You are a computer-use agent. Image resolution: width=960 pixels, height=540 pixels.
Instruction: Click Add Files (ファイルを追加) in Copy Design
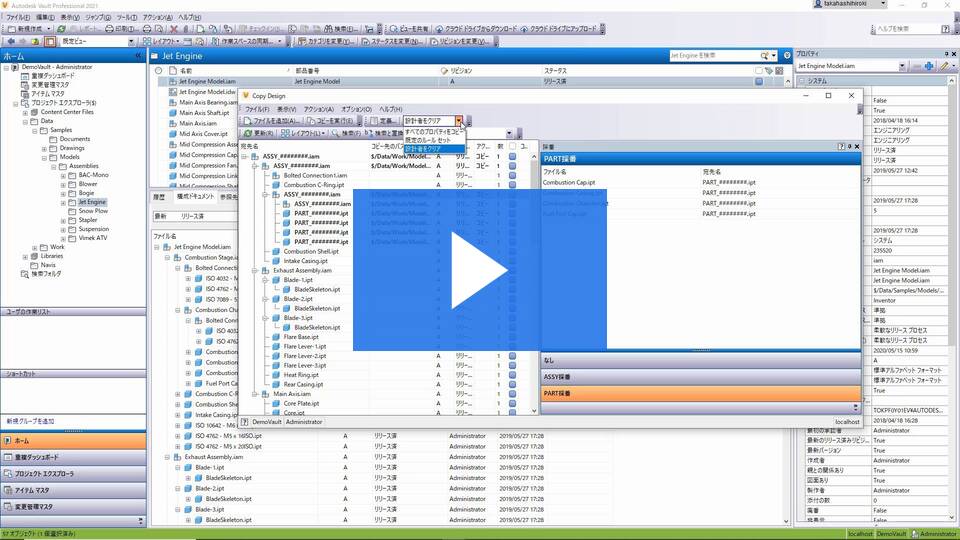(271, 121)
